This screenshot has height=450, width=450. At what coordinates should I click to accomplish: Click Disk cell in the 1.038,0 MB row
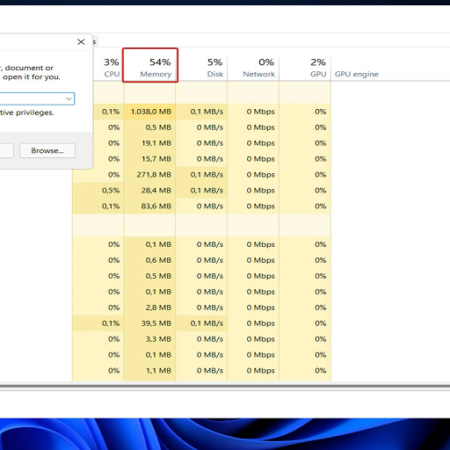pos(202,112)
